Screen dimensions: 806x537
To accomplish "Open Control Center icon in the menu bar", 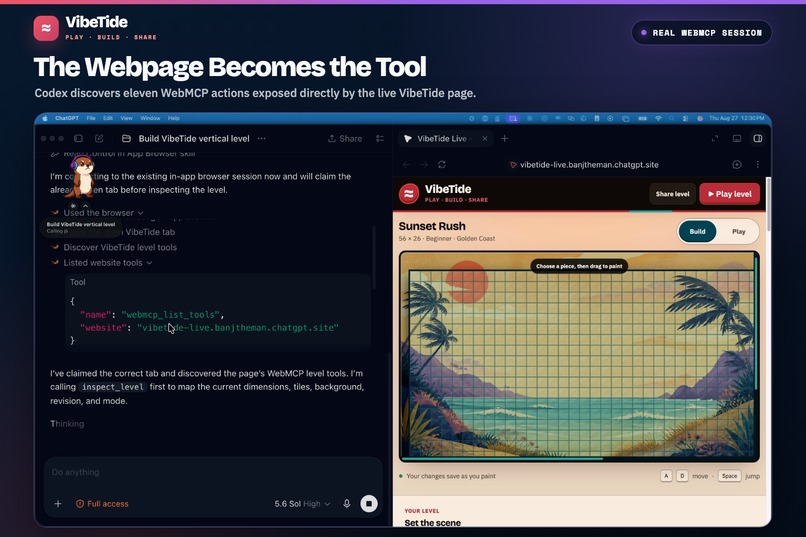I will [685, 118].
